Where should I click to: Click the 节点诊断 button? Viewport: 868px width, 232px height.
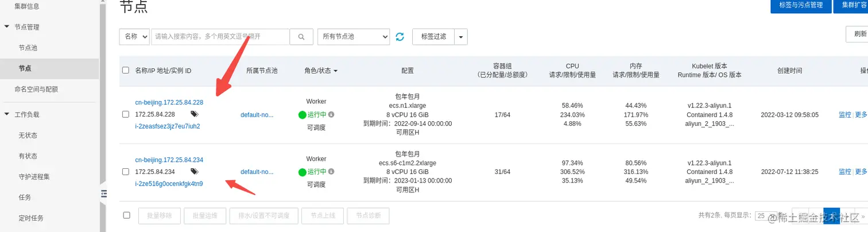368,216
